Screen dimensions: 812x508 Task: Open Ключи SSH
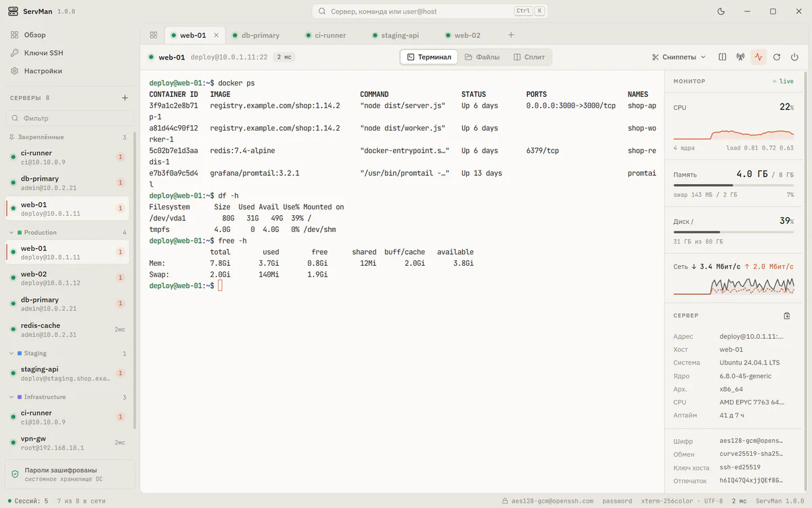[43, 53]
